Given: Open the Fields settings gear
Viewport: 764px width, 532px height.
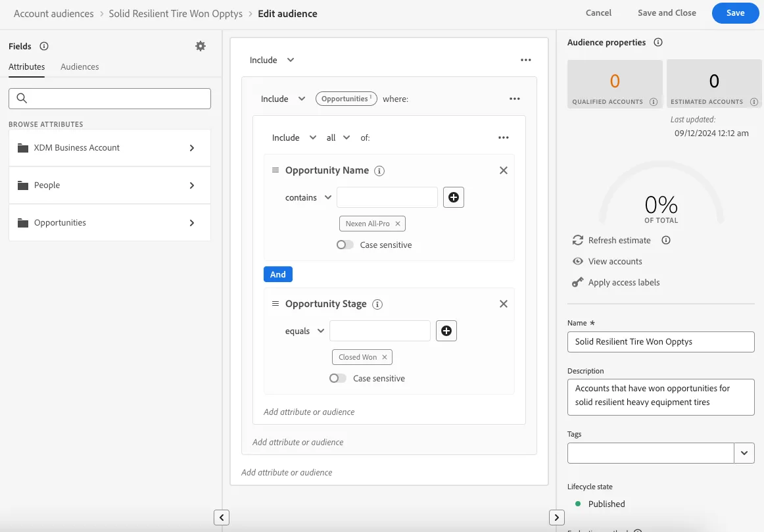Looking at the screenshot, I should coord(201,46).
